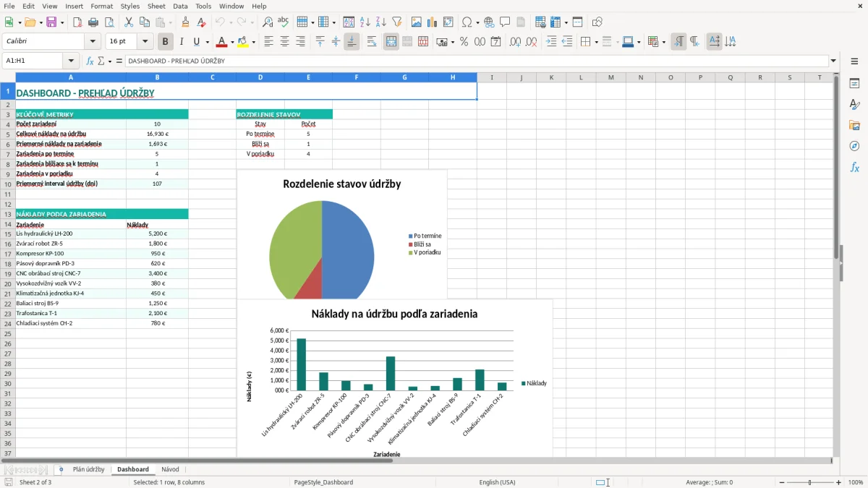Insert a special character with the omega icon
The width and height of the screenshot is (868, 488).
tap(467, 22)
